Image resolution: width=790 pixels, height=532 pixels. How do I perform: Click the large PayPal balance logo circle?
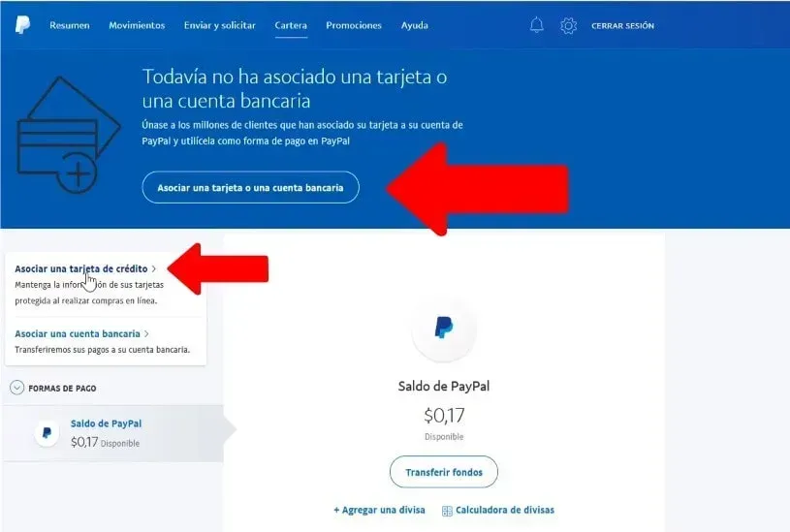444,329
